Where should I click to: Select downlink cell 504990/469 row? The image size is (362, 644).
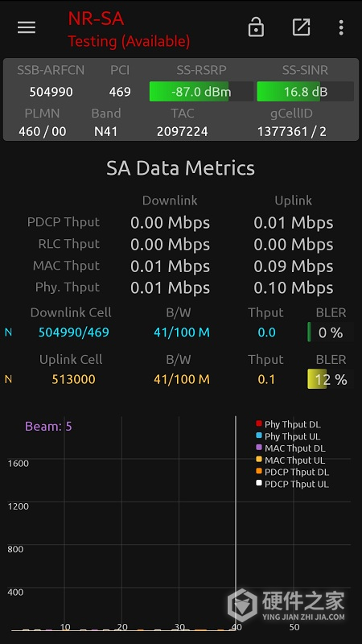click(180, 332)
